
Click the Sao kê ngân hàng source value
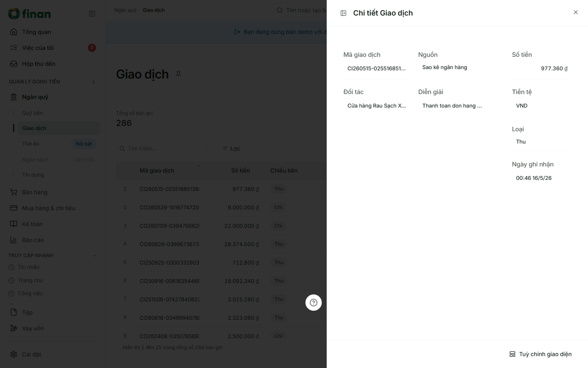(445, 67)
